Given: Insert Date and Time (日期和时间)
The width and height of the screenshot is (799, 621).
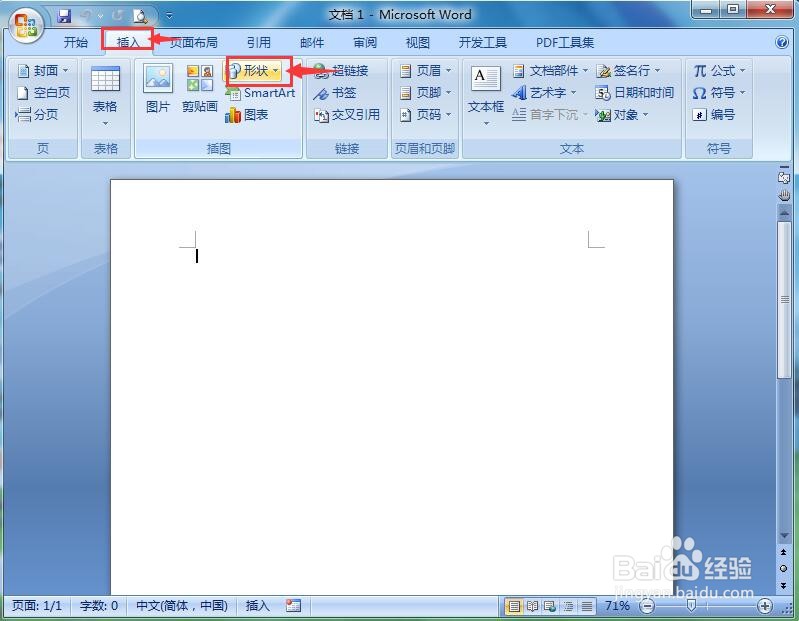Looking at the screenshot, I should pos(634,93).
